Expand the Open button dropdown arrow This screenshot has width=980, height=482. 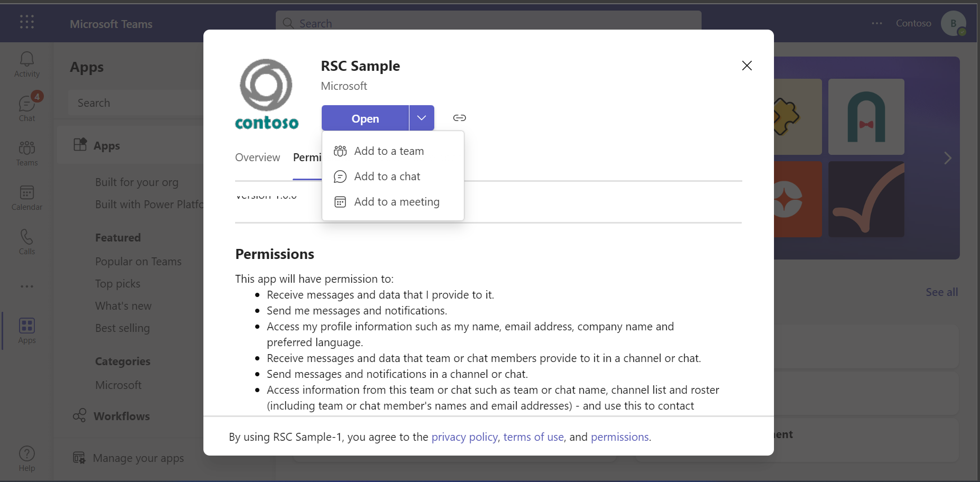(422, 118)
